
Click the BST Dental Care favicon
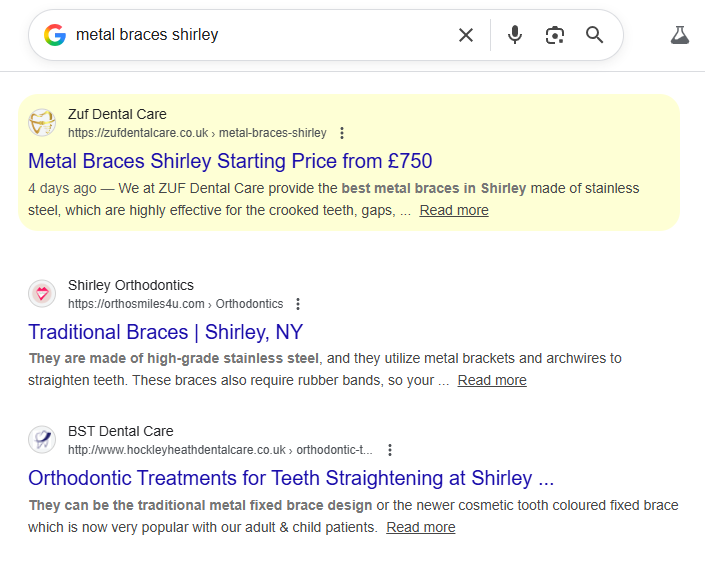click(42, 440)
